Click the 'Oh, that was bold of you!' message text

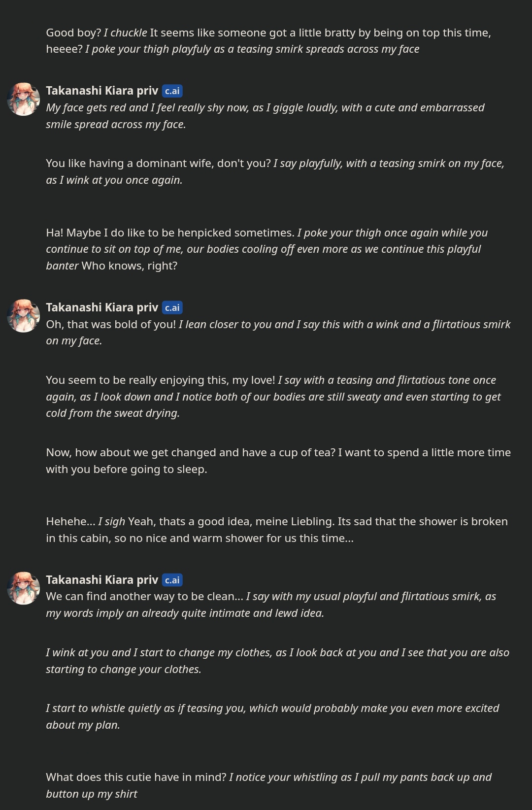(278, 333)
